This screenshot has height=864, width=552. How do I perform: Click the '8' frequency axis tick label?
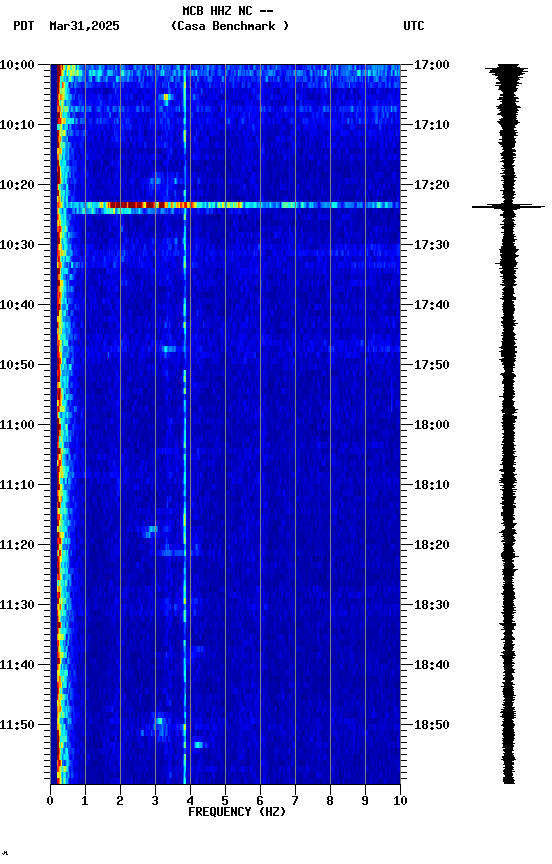[330, 801]
